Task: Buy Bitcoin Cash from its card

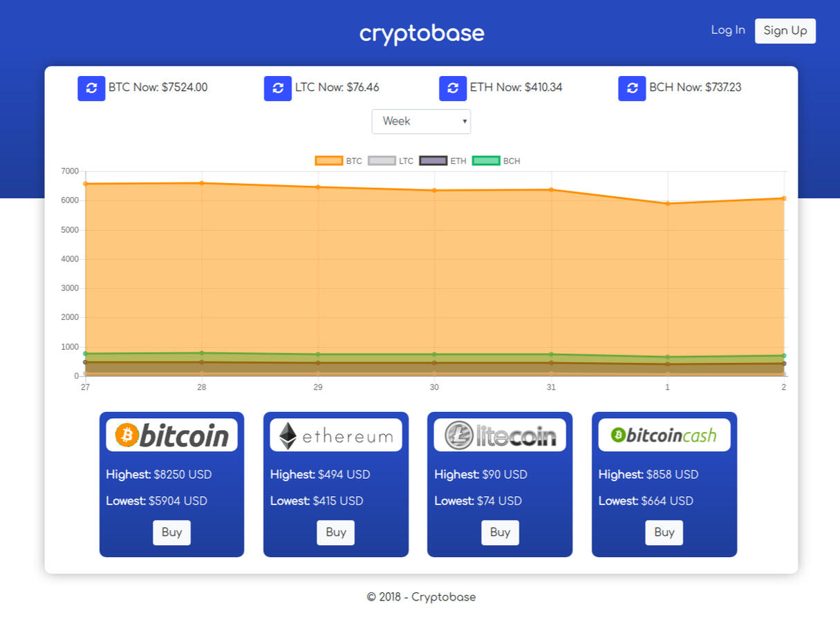Action: coord(664,532)
